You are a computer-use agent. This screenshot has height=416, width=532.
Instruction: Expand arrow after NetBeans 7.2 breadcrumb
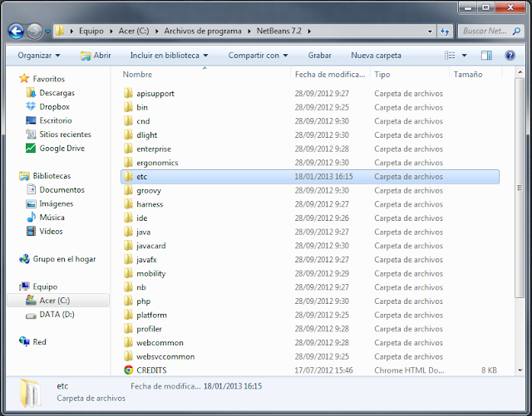(309, 32)
